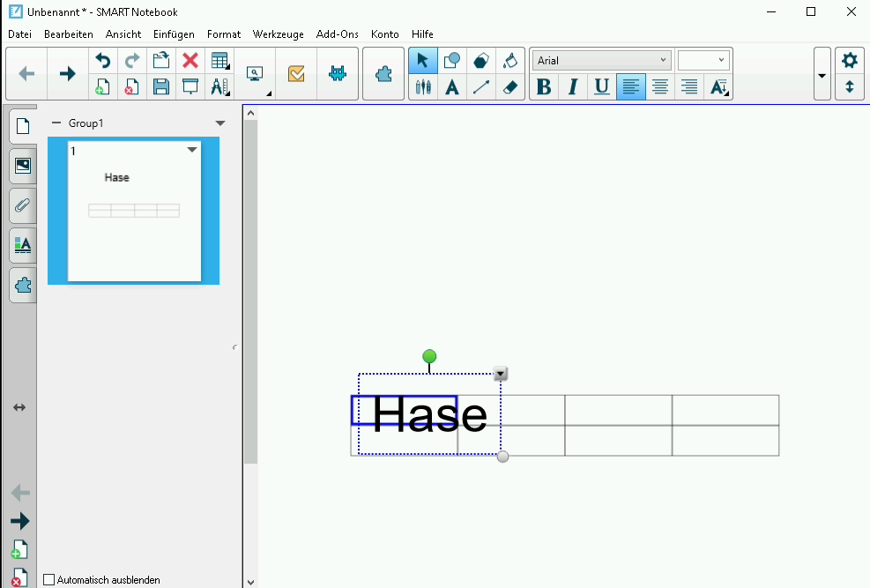Open the Gallery tab in the sidebar
This screenshot has width=870, height=588.
[x=22, y=165]
